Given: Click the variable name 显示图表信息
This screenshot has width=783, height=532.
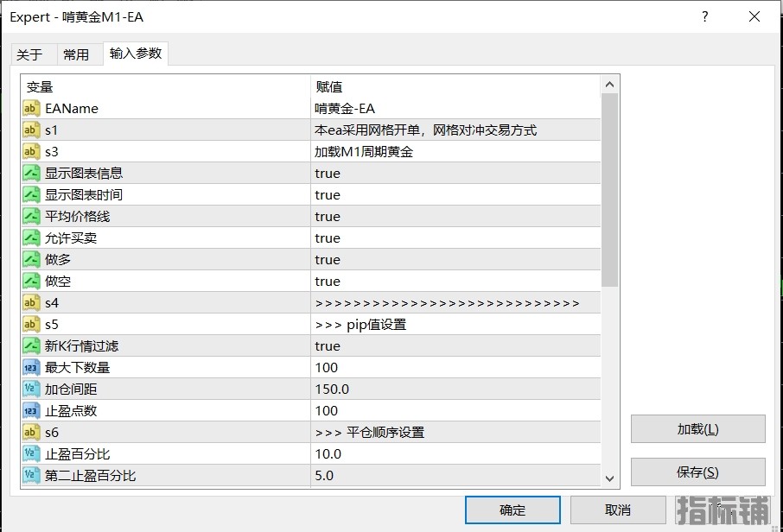Looking at the screenshot, I should click(x=84, y=174).
